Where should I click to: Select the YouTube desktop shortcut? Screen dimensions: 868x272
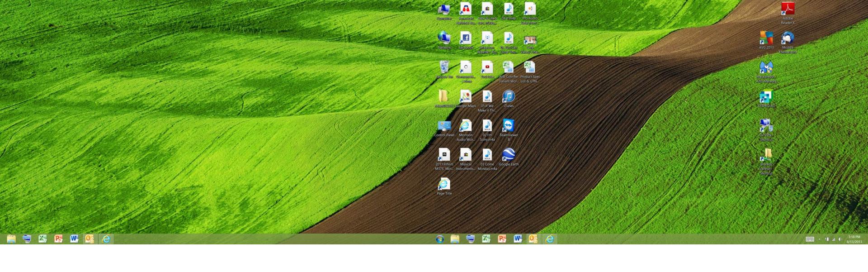[487, 68]
